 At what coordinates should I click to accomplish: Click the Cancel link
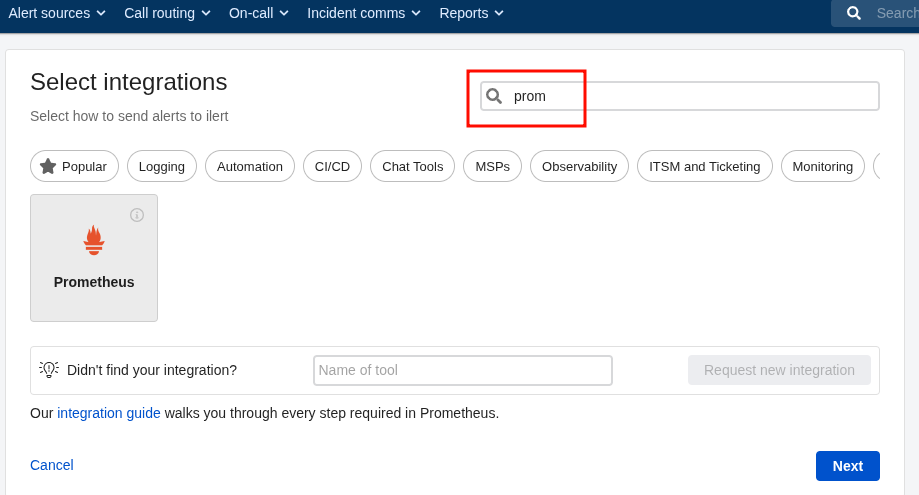(52, 465)
